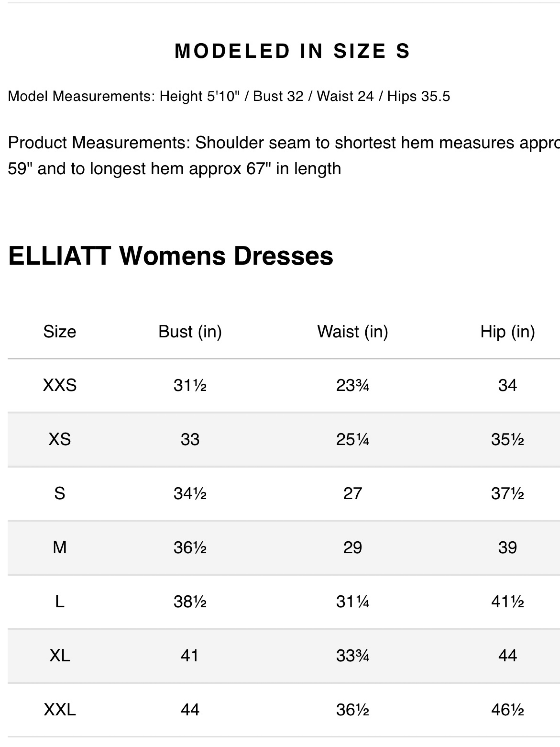Click the MODELED IN SIZE S heading

[x=292, y=51]
